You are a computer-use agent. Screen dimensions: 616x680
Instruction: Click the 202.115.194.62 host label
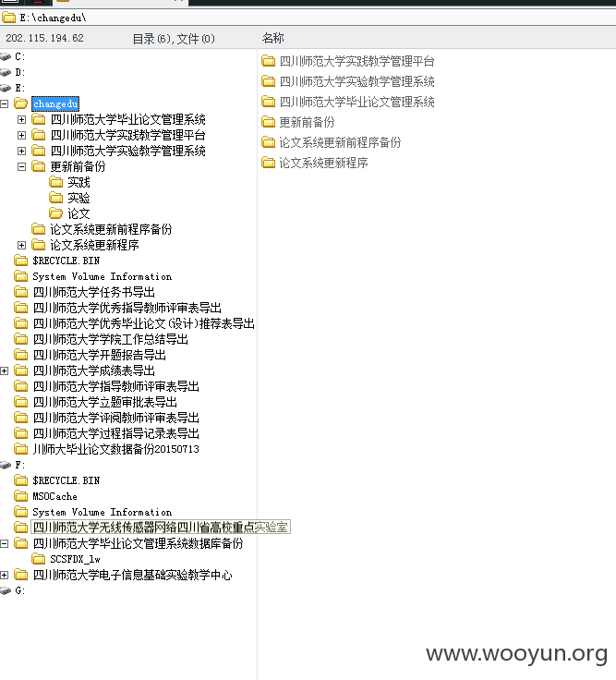coord(44,38)
